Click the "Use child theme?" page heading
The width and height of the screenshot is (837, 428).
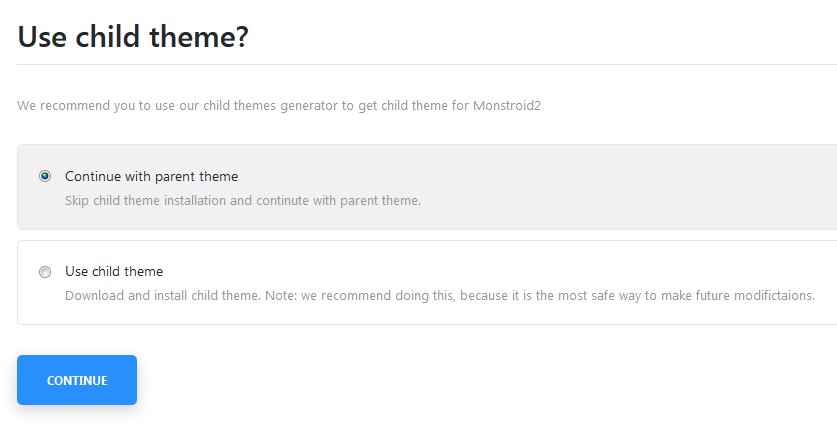133,36
